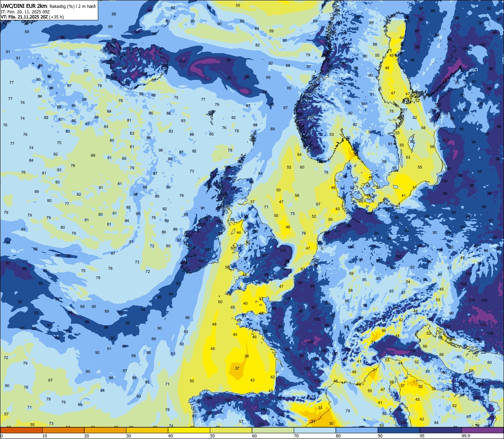The image size is (504, 439).
Task: Click the humidity value "21" over Spain
Action: point(313,421)
